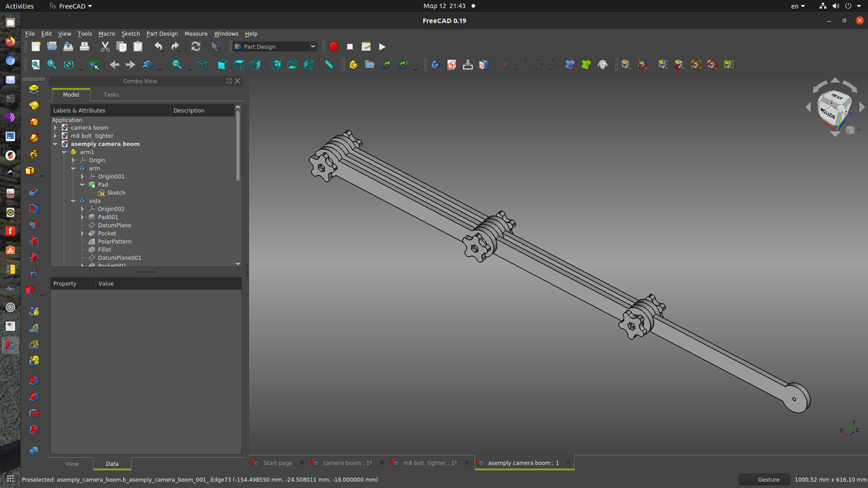Click the Create datum line icon
This screenshot has height=488, width=868.
521,64
